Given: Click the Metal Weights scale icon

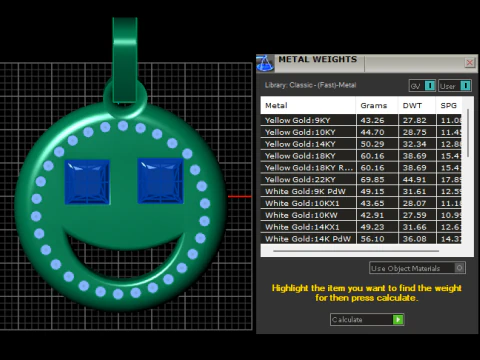Looking at the screenshot, I should pyautogui.click(x=265, y=63).
